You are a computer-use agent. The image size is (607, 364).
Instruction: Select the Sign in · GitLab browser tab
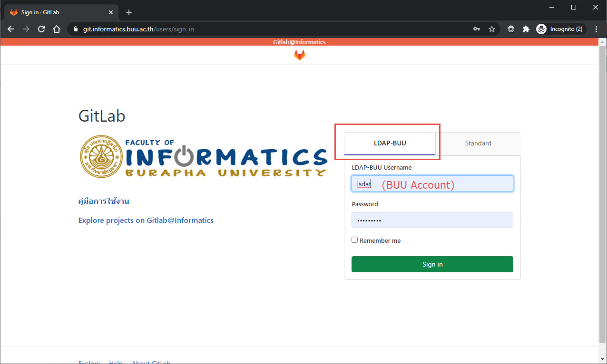click(61, 12)
